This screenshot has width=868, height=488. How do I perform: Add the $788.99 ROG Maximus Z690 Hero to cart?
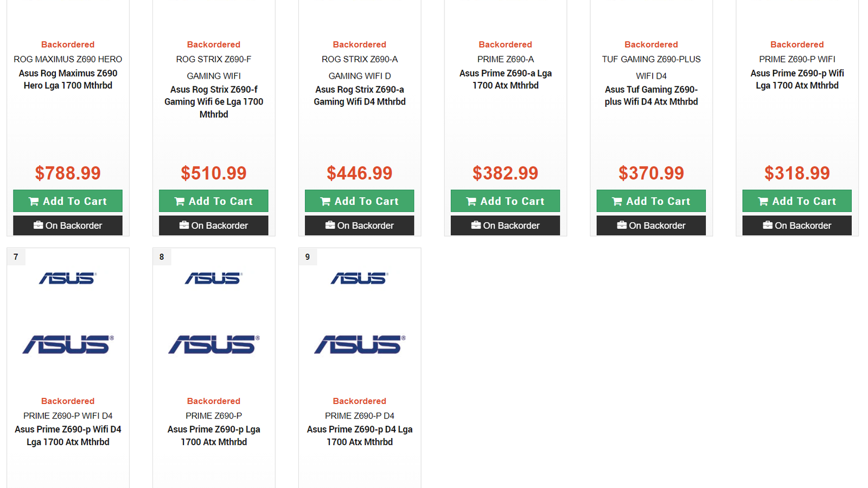68,201
